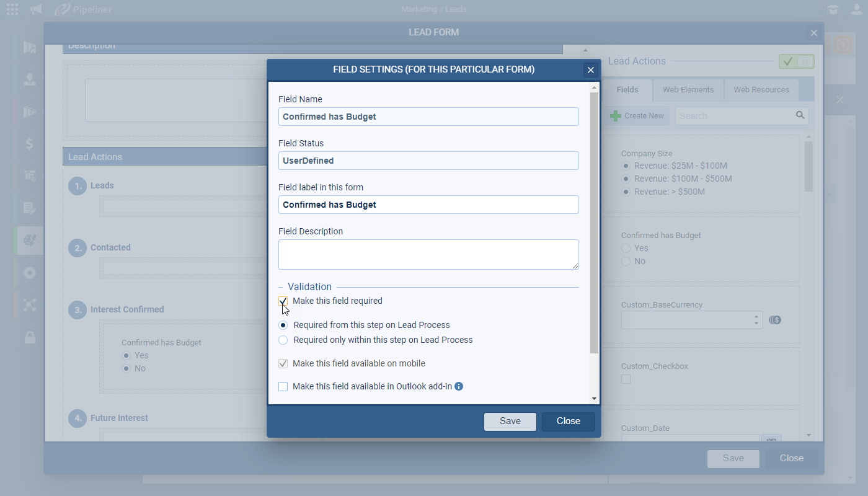Viewport: 868px width, 496px height.
Task: Click Save in Field Settings dialog
Action: coord(510,422)
